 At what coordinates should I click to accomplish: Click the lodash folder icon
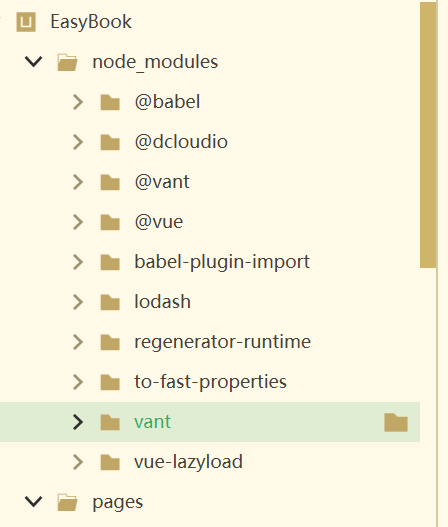(x=110, y=302)
